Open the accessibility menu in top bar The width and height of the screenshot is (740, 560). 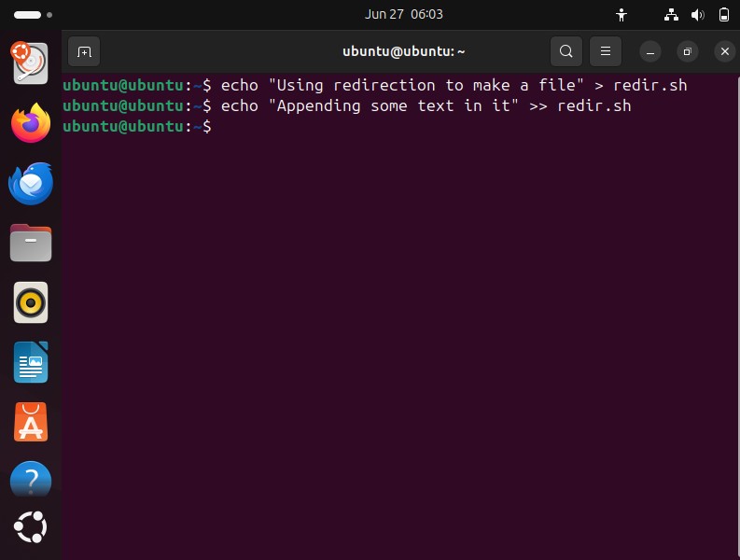click(x=621, y=15)
